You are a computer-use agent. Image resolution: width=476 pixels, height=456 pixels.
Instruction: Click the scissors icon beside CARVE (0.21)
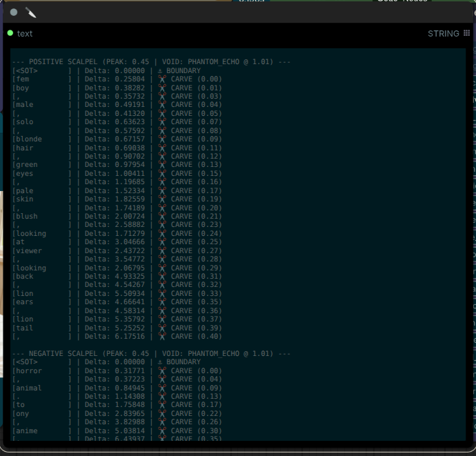click(162, 217)
